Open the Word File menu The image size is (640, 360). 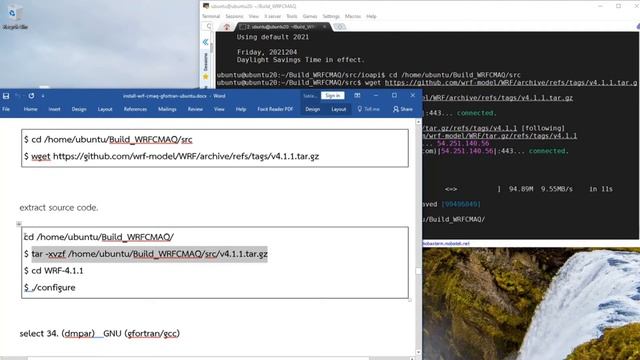(x=6, y=109)
